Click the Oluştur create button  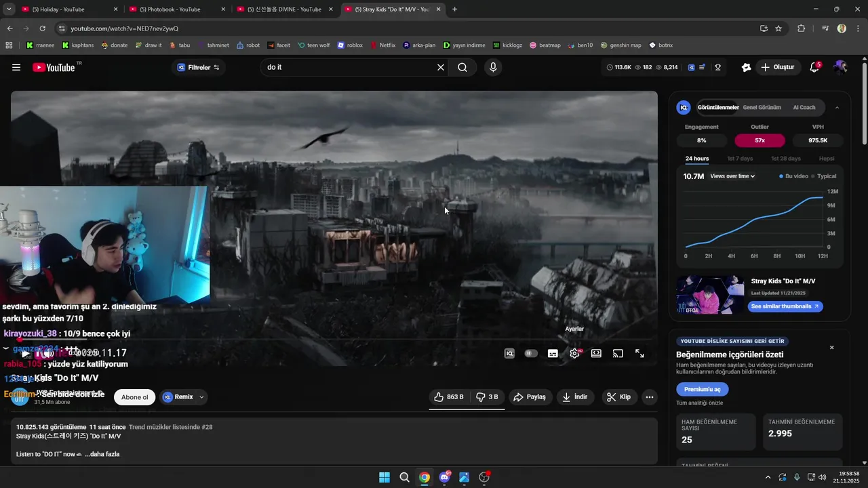tap(777, 67)
